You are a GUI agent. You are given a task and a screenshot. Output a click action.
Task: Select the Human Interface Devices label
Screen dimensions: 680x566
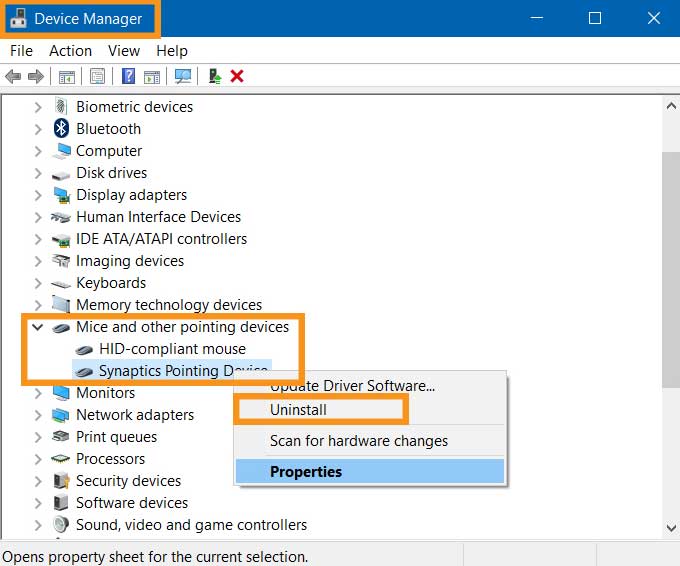[158, 217]
